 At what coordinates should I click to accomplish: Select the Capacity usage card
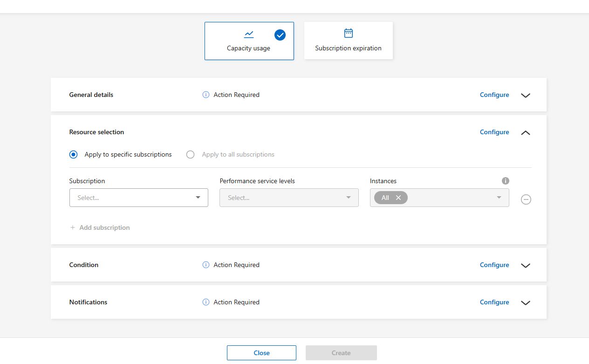pyautogui.click(x=249, y=41)
